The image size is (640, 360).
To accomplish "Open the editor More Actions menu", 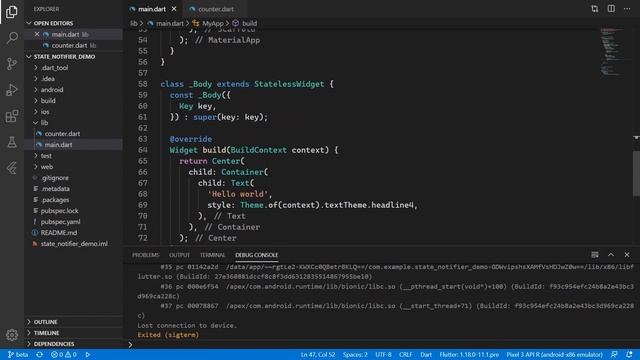I will [627, 9].
